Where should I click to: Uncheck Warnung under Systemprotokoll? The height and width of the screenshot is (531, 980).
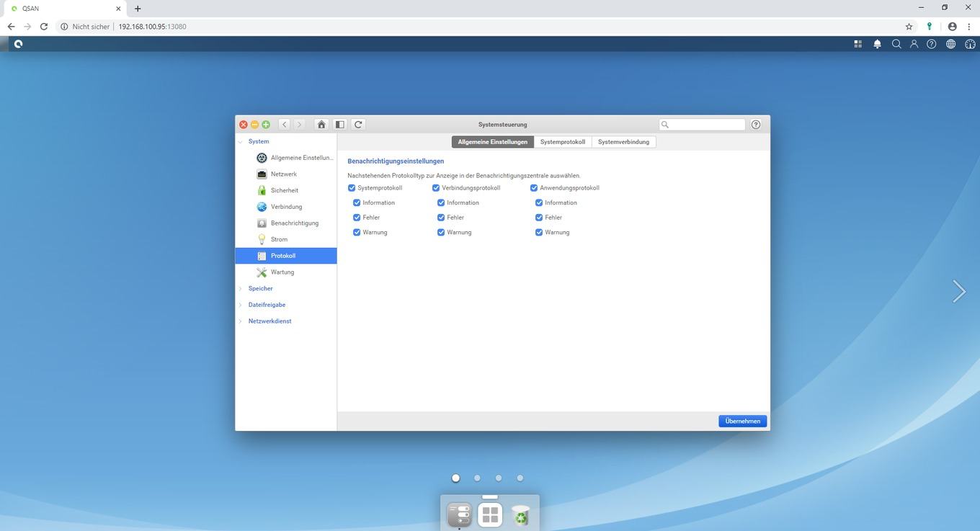point(357,233)
